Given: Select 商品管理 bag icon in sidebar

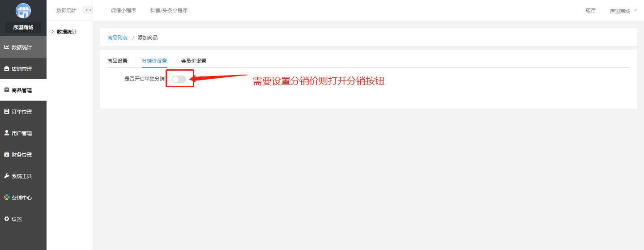Looking at the screenshot, I should coord(7,90).
